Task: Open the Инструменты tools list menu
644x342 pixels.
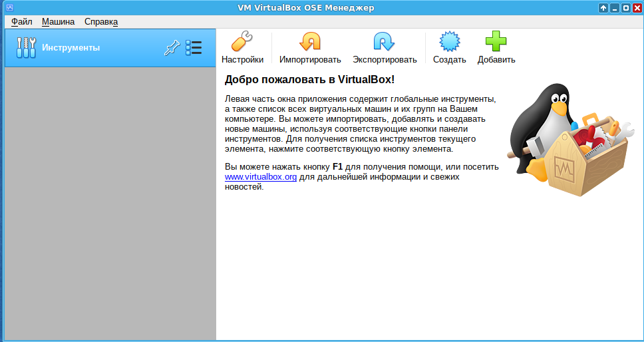Action: coord(194,48)
